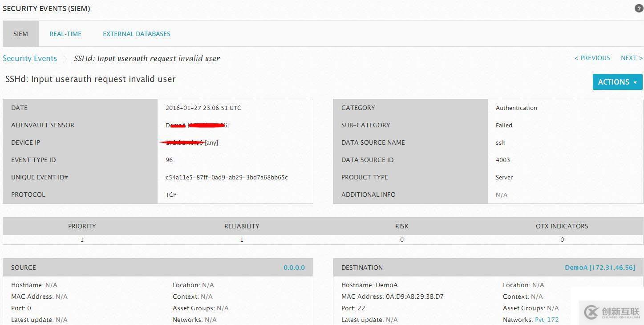Select destination MAC Address 0A:D9:AB:29:3B:D7
Image resolution: width=644 pixels, height=325 pixels.
click(x=393, y=297)
